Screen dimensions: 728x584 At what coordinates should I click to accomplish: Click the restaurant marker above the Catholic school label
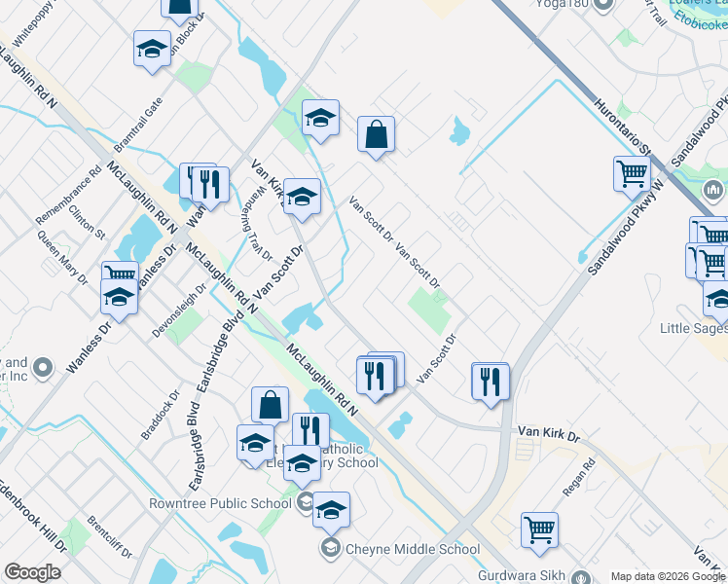(311, 430)
